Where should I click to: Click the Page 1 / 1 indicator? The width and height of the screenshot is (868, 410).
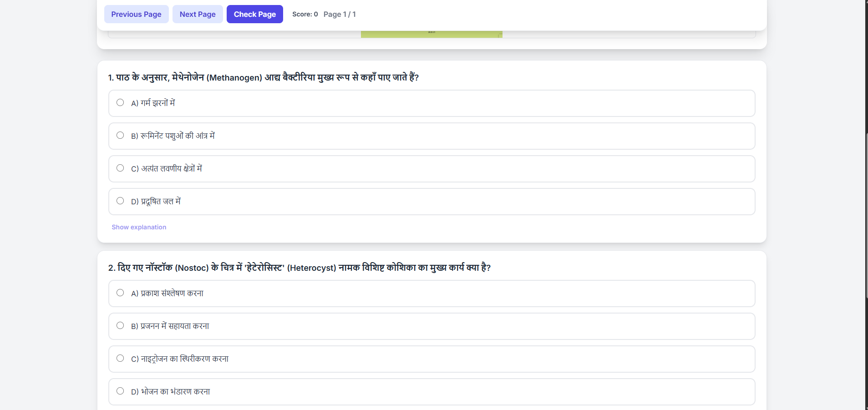[340, 14]
